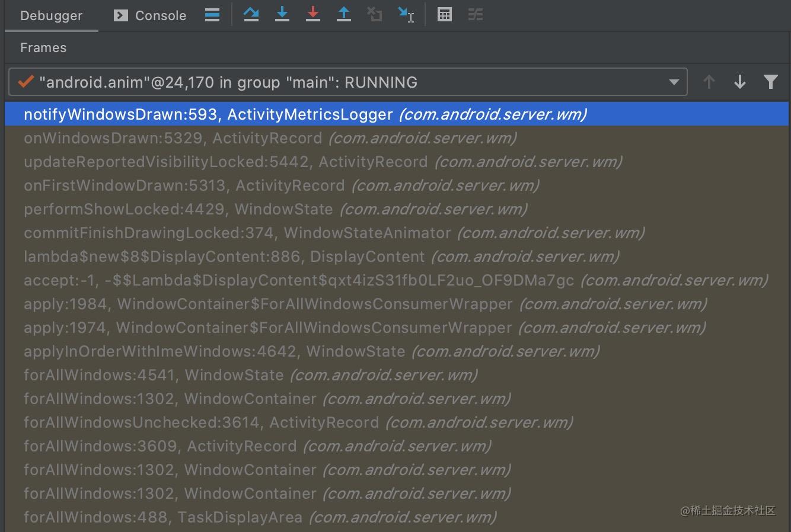Select the forAllWindows:488 TaskDisplayArea frame
Image resolution: width=791 pixels, height=532 pixels.
[x=397, y=517]
